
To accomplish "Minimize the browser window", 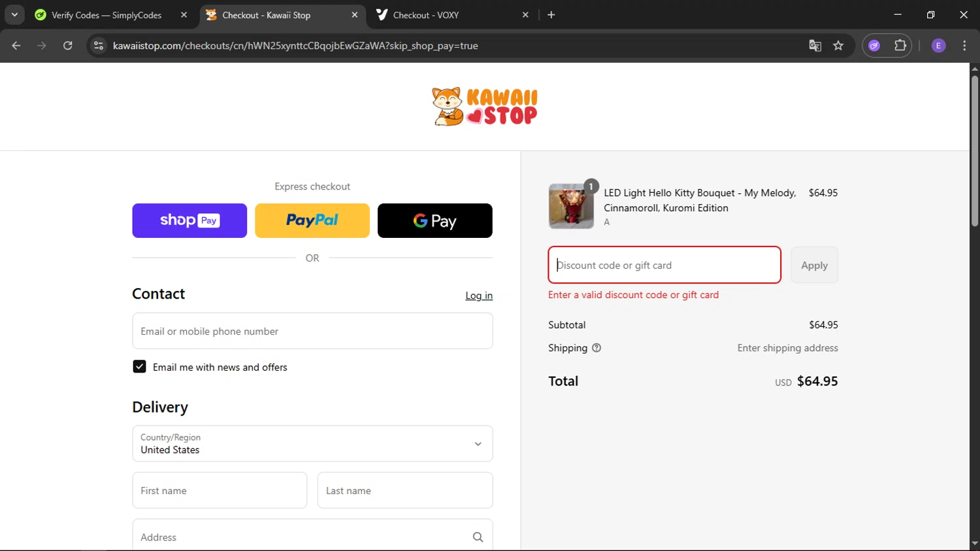I will pyautogui.click(x=898, y=14).
